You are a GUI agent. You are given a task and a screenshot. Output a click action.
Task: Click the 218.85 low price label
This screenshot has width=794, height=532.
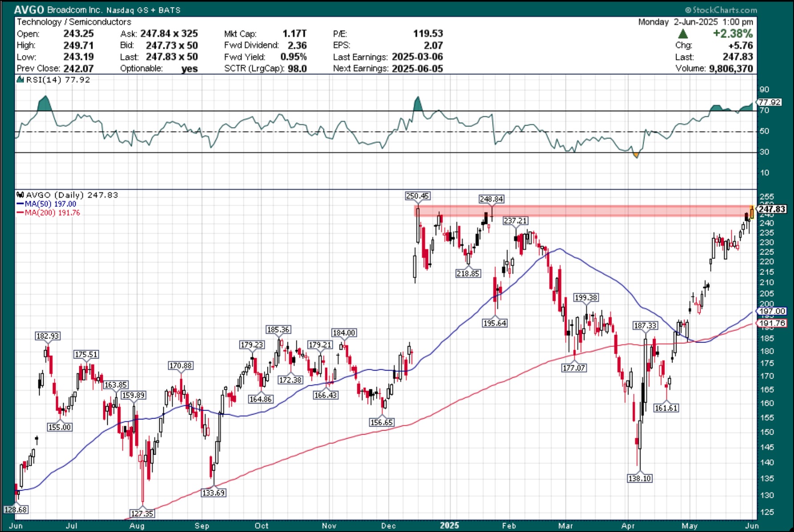coord(468,273)
